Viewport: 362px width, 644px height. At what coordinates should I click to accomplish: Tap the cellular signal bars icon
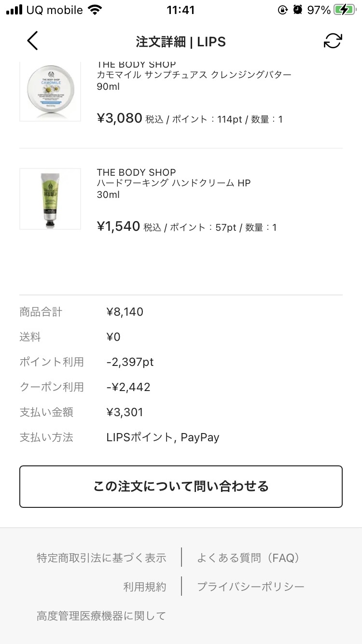(14, 10)
